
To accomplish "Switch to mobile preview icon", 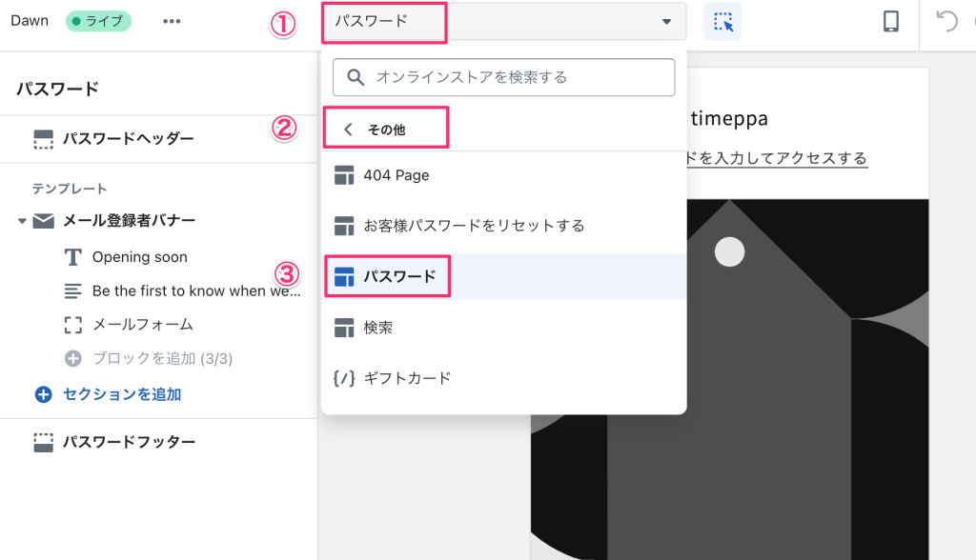I will click(890, 21).
